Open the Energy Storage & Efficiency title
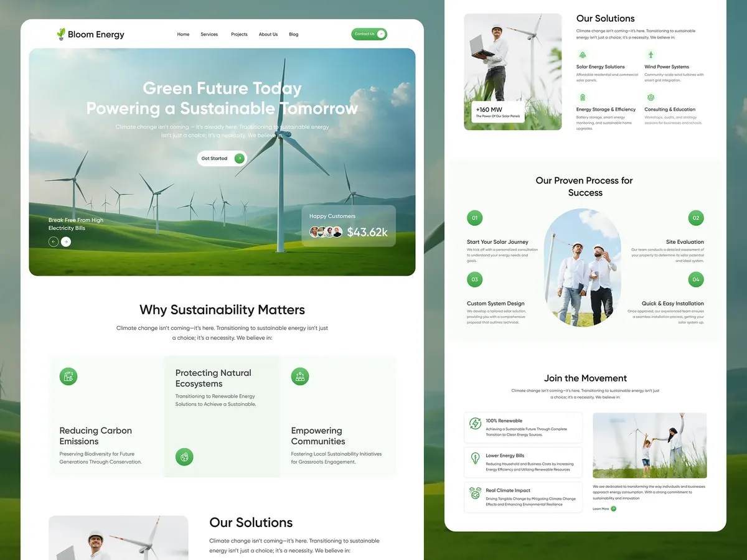 pyautogui.click(x=606, y=110)
